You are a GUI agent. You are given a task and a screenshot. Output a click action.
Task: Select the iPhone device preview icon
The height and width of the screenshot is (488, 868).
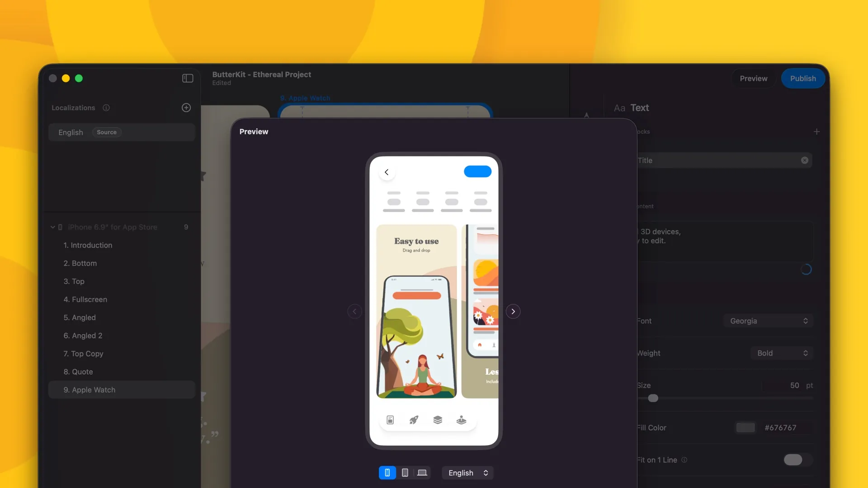pyautogui.click(x=387, y=473)
